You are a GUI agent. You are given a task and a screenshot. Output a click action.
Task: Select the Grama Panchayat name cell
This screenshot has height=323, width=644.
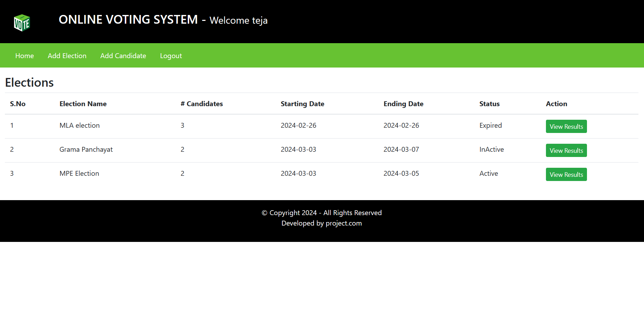click(86, 149)
